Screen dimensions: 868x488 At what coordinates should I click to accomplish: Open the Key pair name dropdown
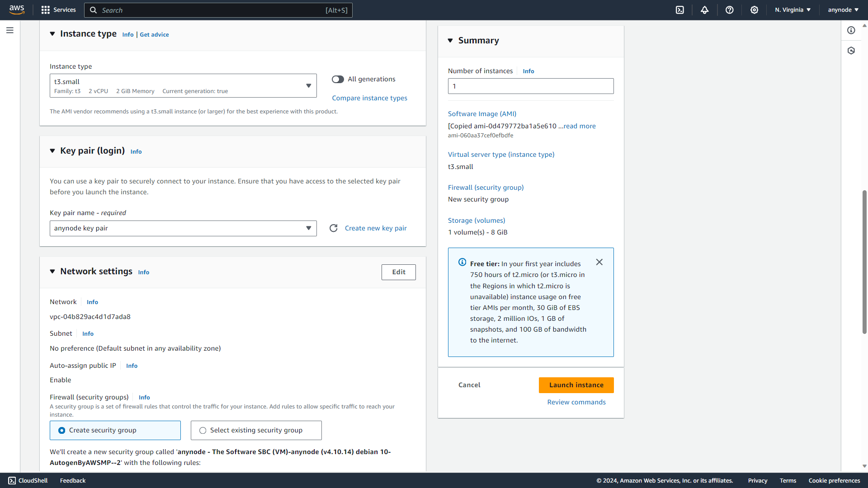click(x=309, y=228)
